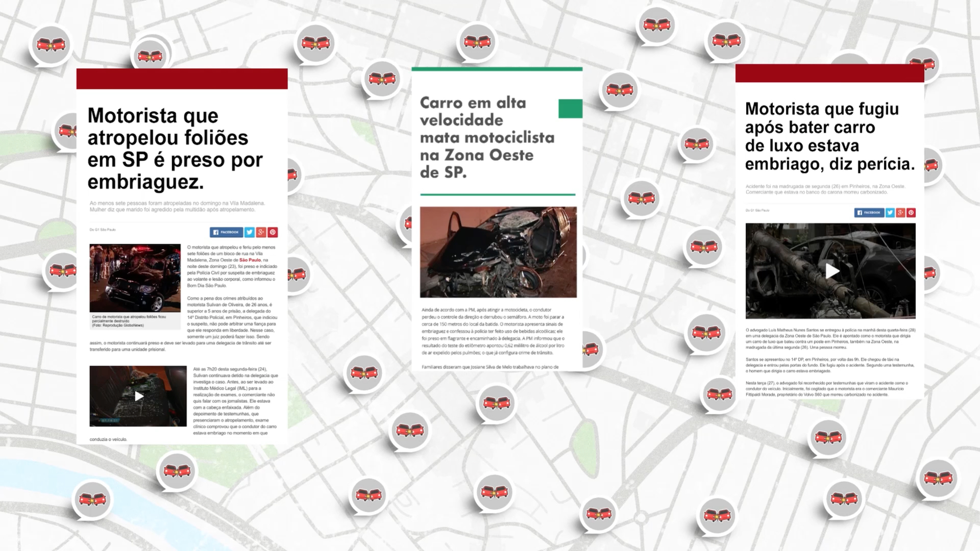The image size is (980, 551).
Task: Click the caption 'Carro de motorista que atropelou foliões'
Action: click(x=129, y=321)
